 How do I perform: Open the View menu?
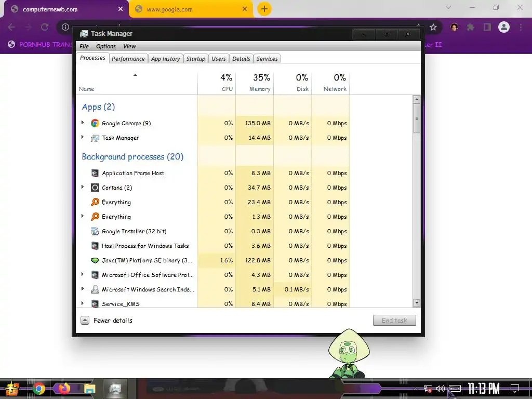point(129,46)
